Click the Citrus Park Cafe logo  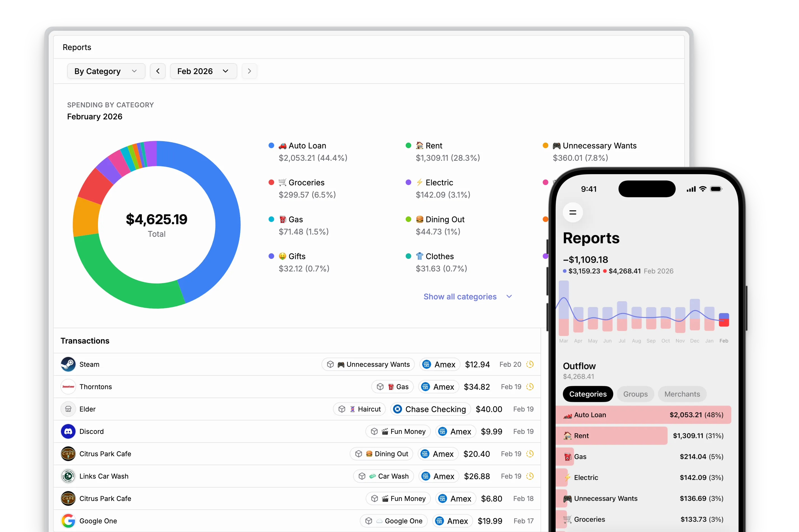pos(68,454)
